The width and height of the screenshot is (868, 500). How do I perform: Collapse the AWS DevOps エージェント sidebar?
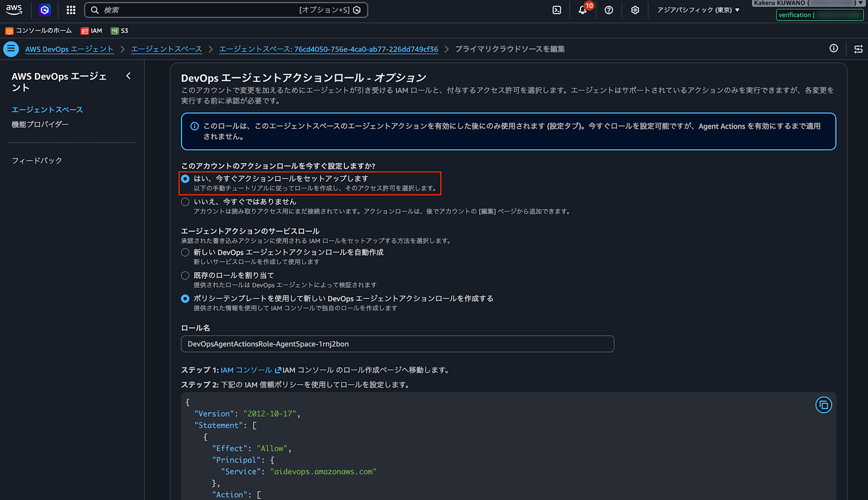click(128, 76)
